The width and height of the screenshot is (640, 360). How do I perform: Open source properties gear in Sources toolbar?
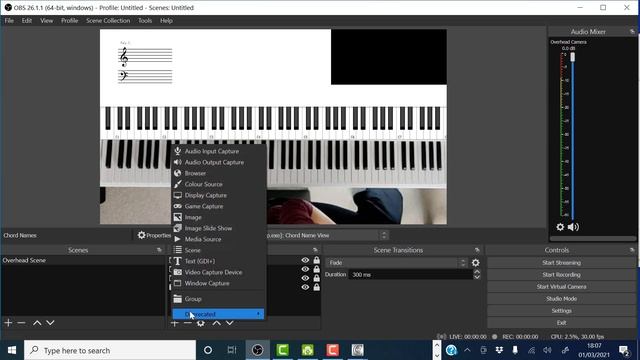pos(200,323)
